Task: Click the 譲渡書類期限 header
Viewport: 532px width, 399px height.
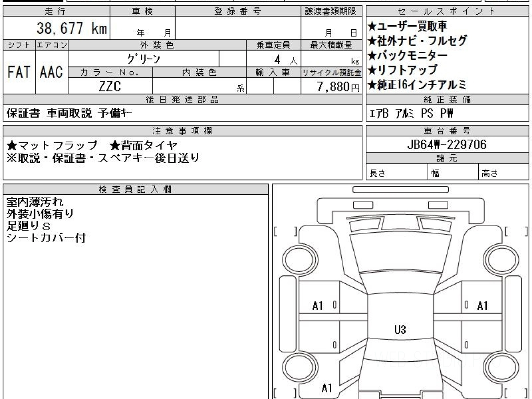Action: [331, 12]
